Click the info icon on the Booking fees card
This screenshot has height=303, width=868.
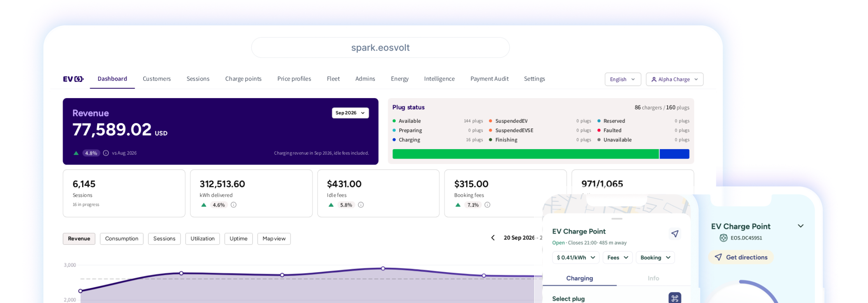click(487, 205)
